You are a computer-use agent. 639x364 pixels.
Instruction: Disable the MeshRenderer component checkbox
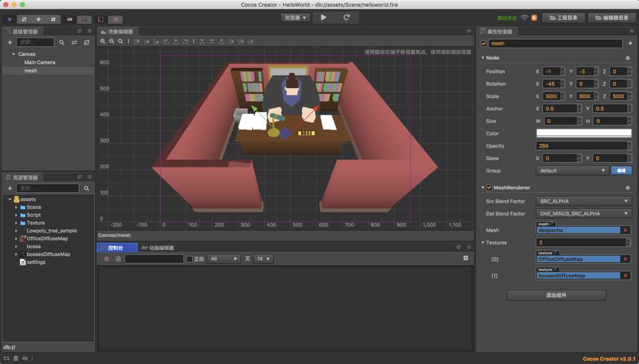tap(489, 188)
